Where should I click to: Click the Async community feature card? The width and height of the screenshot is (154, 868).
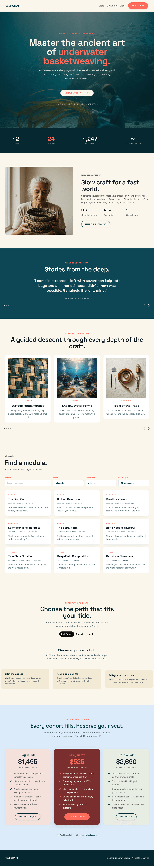coord(77,679)
